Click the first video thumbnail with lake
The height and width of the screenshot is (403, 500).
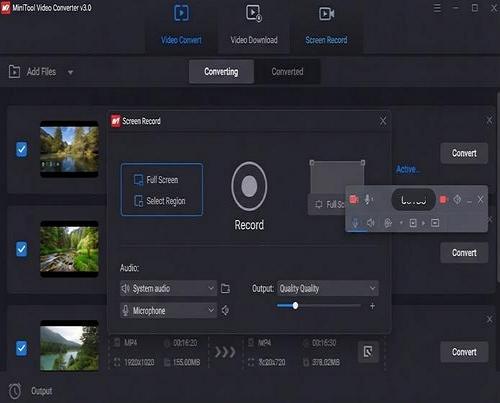pos(69,149)
